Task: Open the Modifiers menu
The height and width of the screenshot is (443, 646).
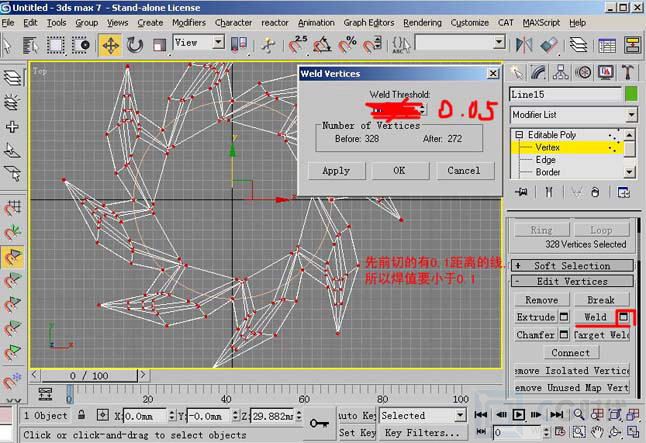Action: click(x=189, y=23)
